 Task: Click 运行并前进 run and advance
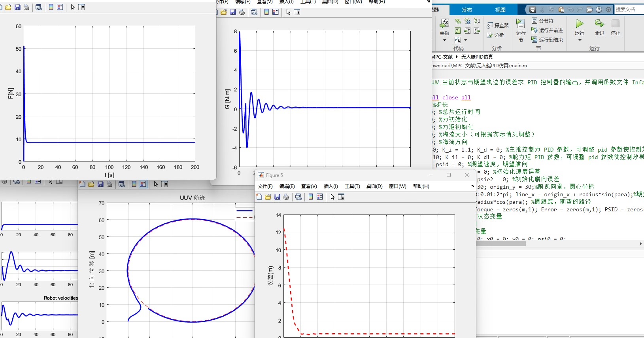tap(547, 30)
